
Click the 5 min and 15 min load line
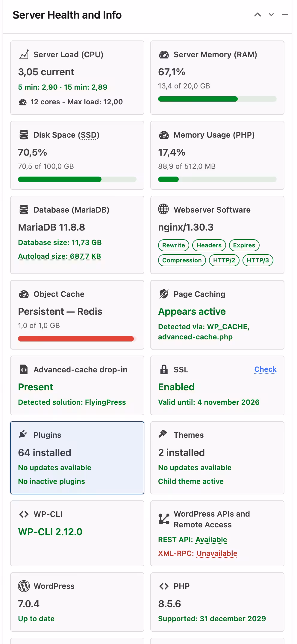pos(63,87)
